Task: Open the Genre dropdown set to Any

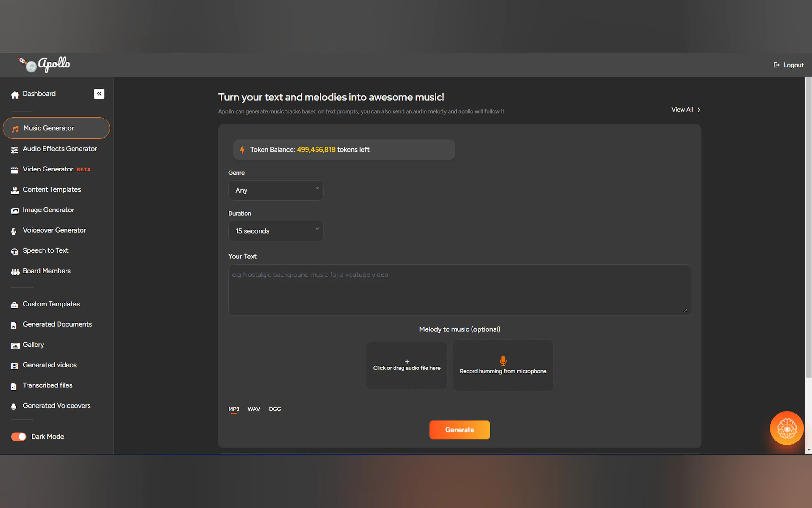Action: (276, 191)
